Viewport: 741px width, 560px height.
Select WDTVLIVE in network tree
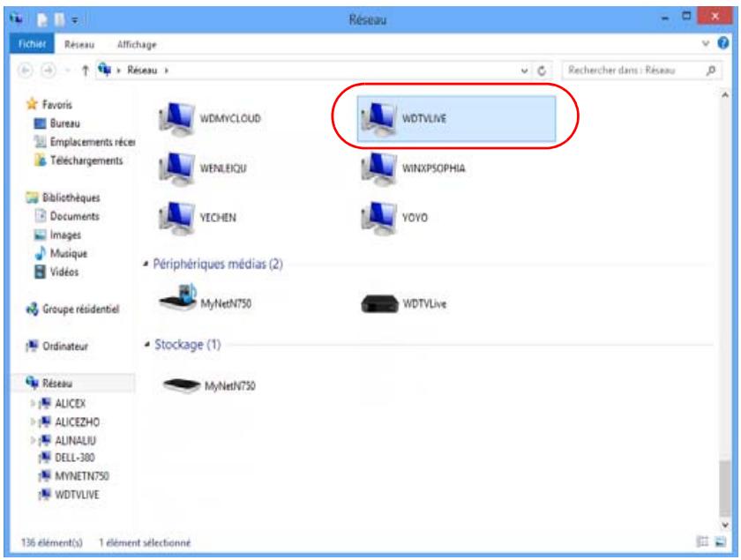coord(77,495)
